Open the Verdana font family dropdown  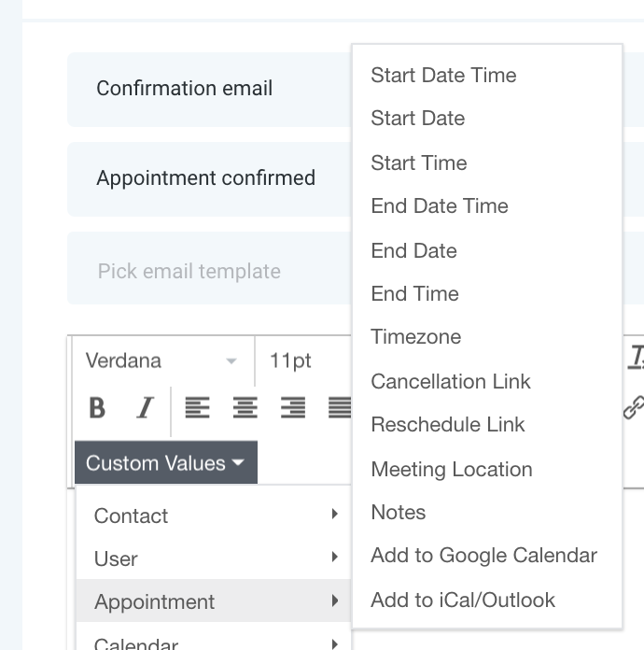click(161, 360)
